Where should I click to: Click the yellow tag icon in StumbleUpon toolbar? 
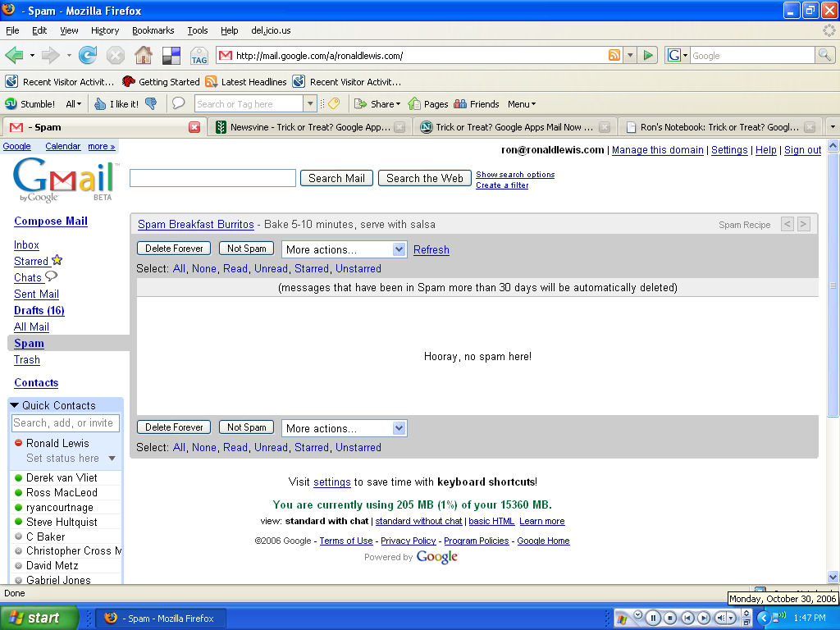click(334, 103)
